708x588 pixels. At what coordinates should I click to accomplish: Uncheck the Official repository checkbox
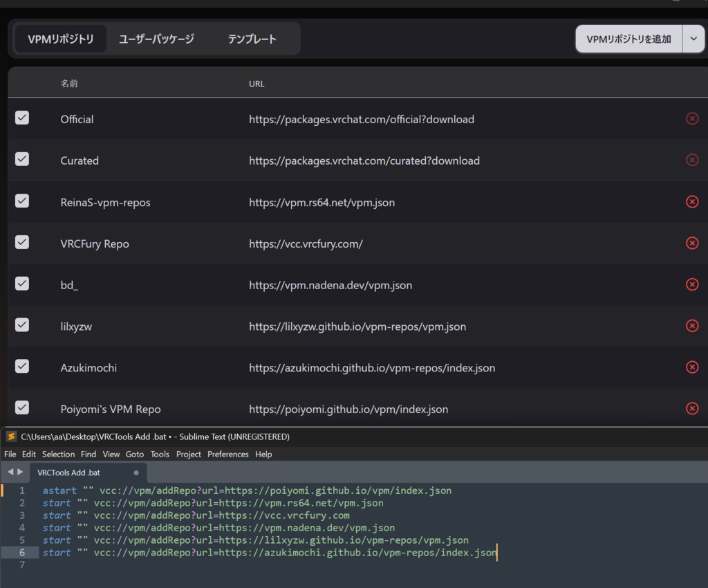(22, 118)
